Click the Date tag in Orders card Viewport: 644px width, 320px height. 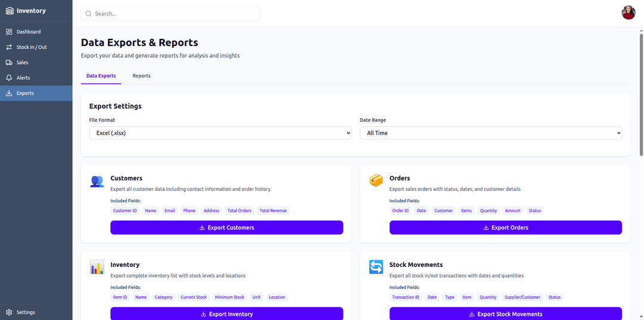(x=422, y=211)
